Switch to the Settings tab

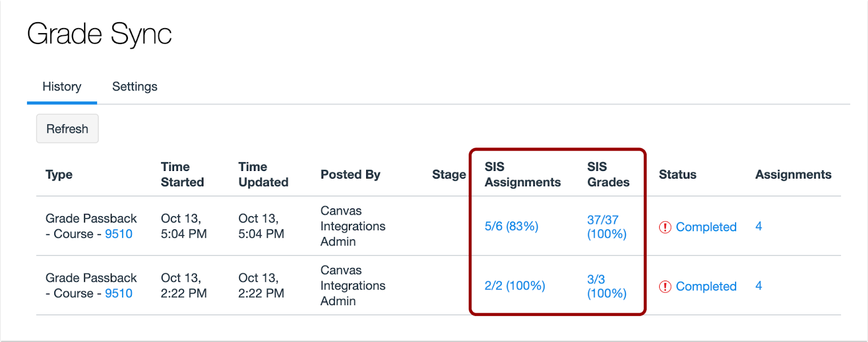[135, 86]
